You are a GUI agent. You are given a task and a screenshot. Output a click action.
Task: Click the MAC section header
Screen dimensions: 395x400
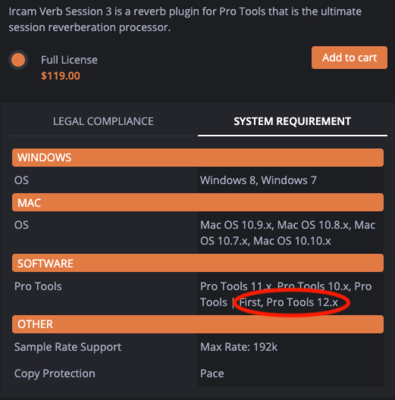pyautogui.click(x=198, y=203)
